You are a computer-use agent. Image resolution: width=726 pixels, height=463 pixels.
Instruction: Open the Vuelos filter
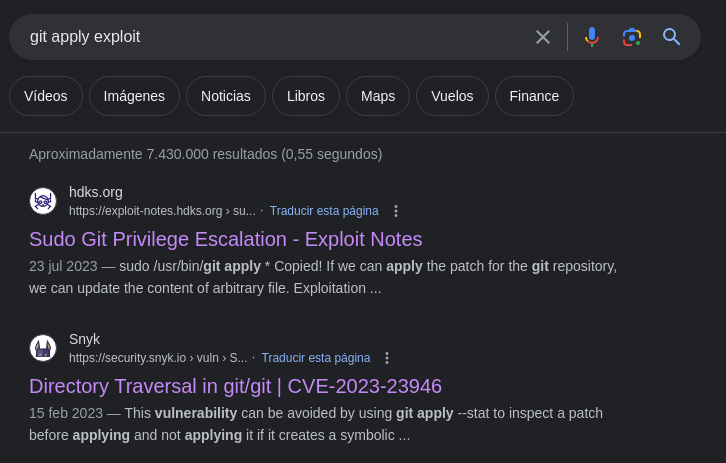(x=452, y=96)
